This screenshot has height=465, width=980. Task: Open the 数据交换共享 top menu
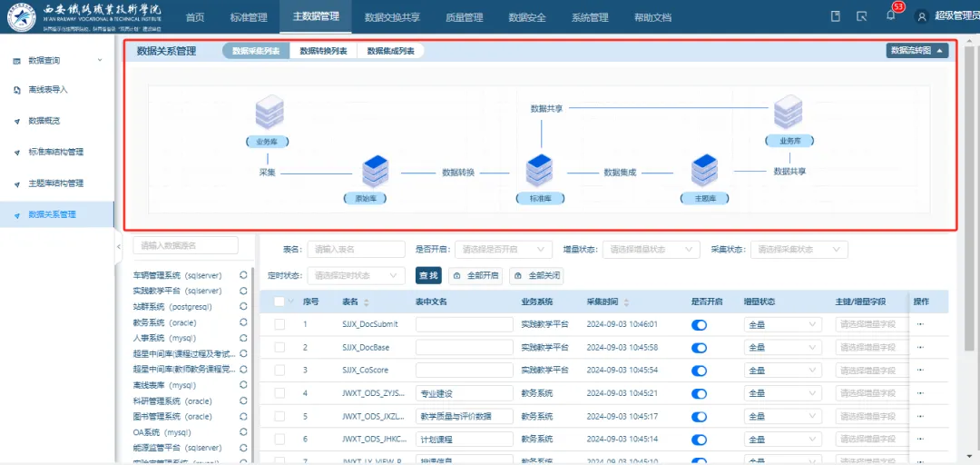[x=392, y=17]
